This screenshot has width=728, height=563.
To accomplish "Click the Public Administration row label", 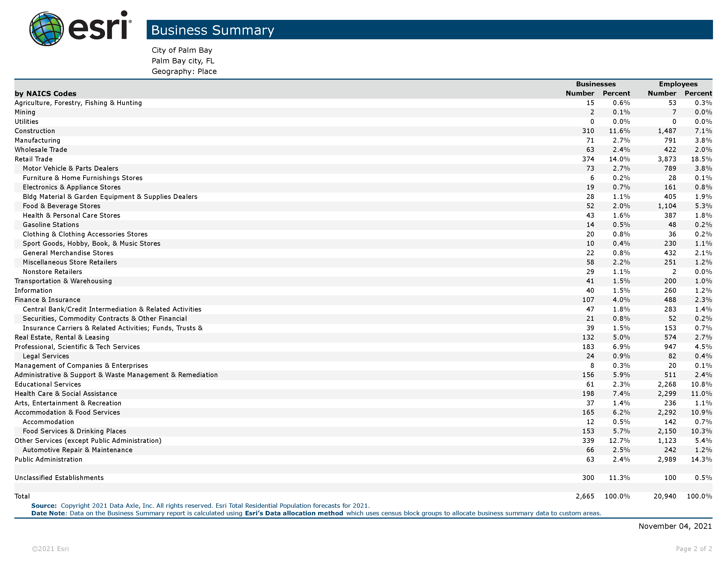I will [48, 459].
